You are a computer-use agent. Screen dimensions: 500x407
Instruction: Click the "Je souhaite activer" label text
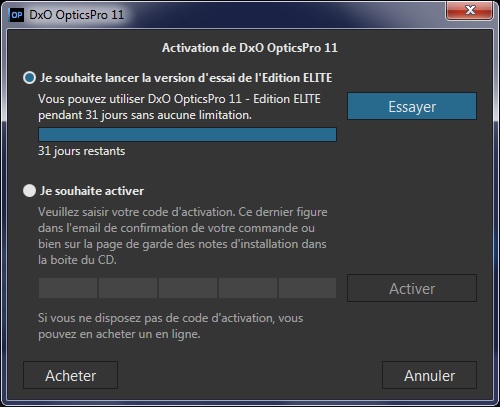tap(92, 191)
